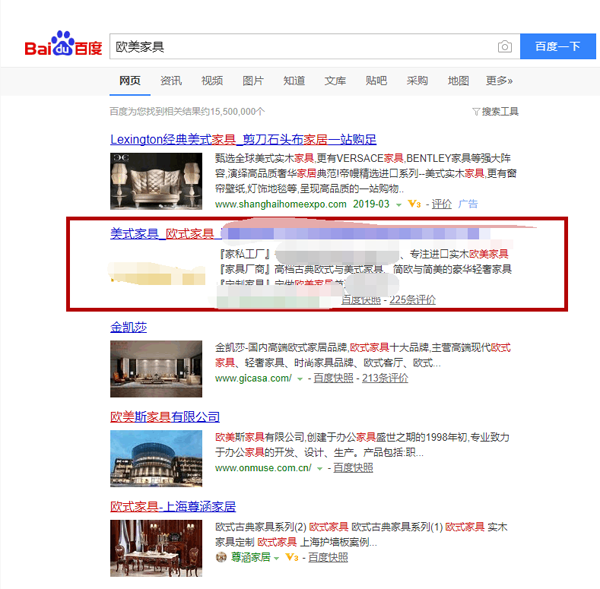Image resolution: width=600 pixels, height=589 pixels.
Task: Open the 金凯莎 result title
Action: point(129,327)
